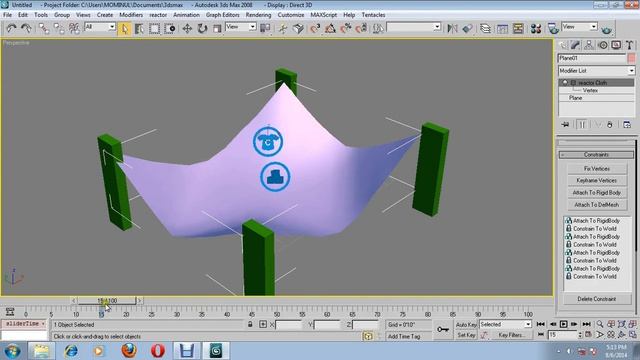Open the Rendering menu
The height and width of the screenshot is (360, 640).
[x=258, y=15]
